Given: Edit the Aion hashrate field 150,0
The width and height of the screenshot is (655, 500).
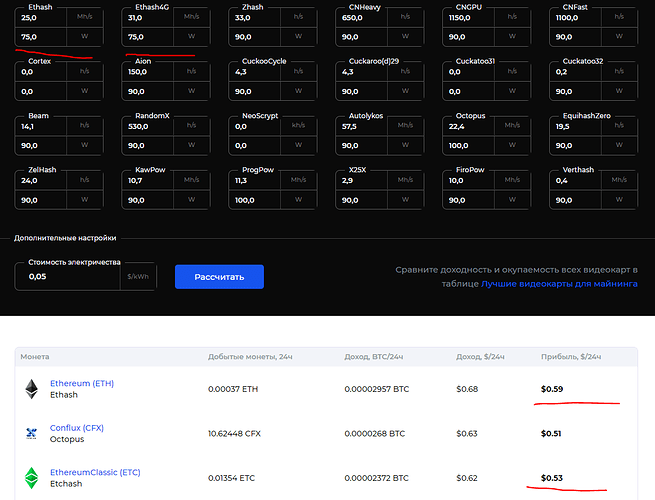Looking at the screenshot, I should pos(148,72).
